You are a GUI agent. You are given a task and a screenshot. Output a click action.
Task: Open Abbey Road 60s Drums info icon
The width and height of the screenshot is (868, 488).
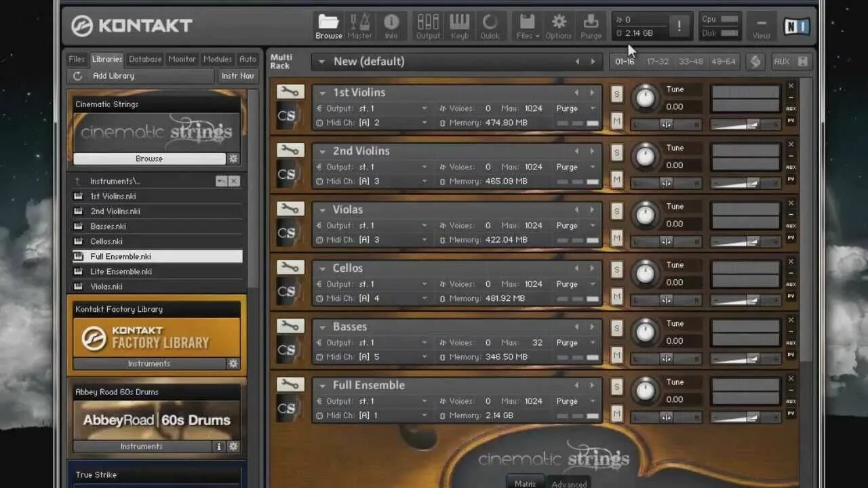[219, 447]
